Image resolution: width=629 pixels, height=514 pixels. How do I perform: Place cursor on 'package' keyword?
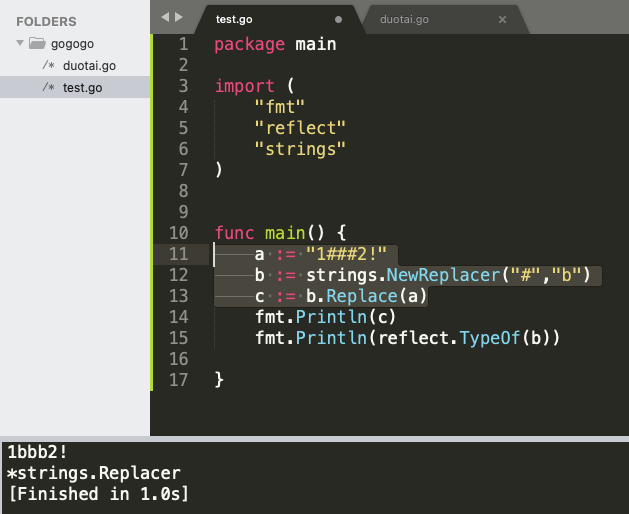[x=250, y=45]
